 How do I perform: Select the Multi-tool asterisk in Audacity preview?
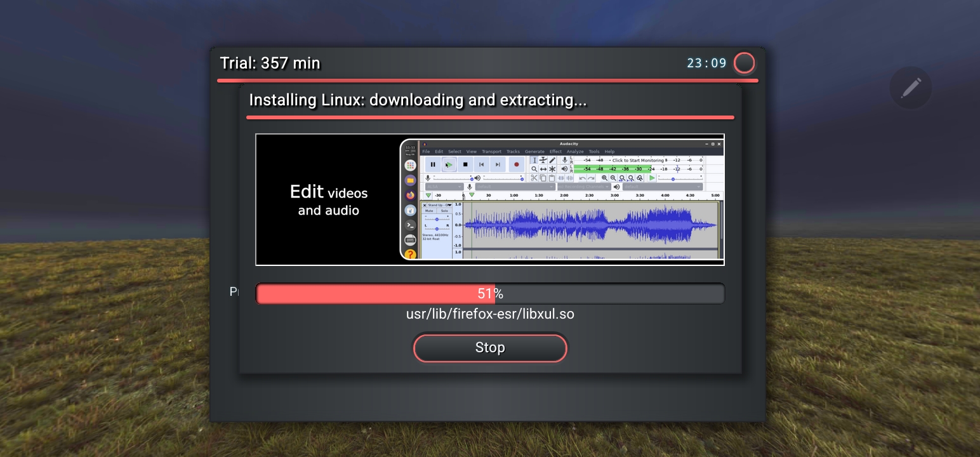(x=552, y=169)
